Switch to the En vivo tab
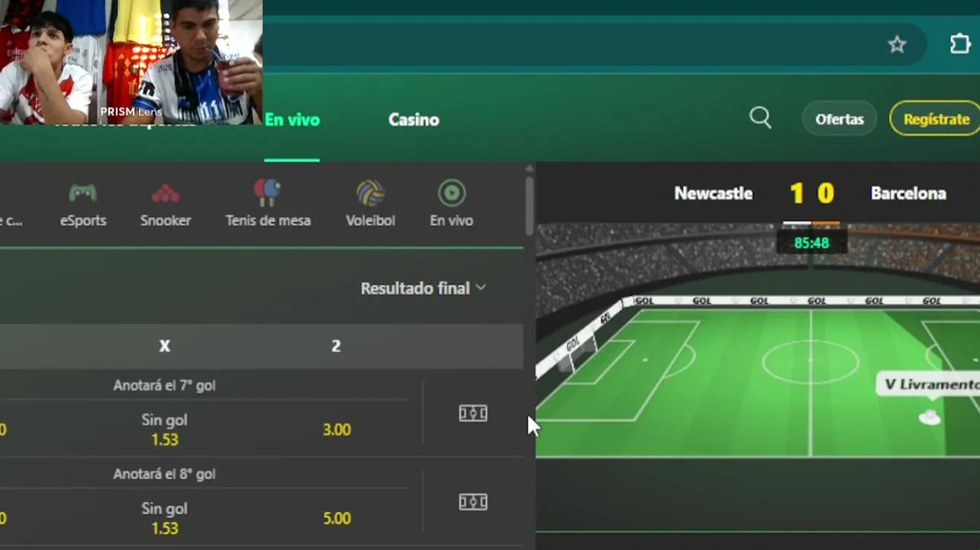 click(x=292, y=119)
